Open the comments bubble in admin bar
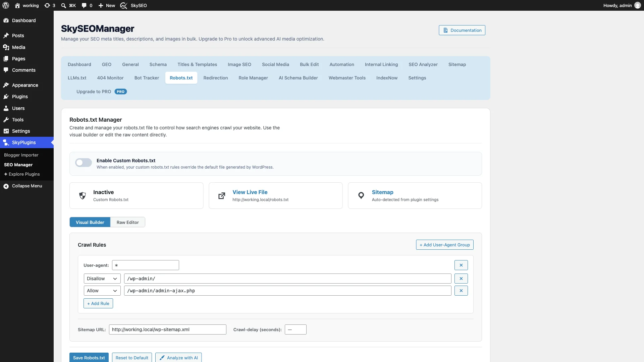This screenshot has height=362, width=644. click(87, 5)
